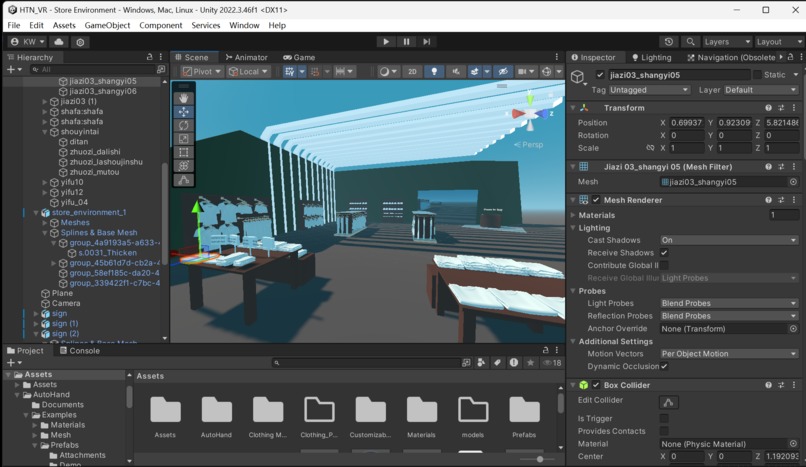Image resolution: width=806 pixels, height=467 pixels.
Task: Toggle the Static checkbox
Action: coord(757,75)
